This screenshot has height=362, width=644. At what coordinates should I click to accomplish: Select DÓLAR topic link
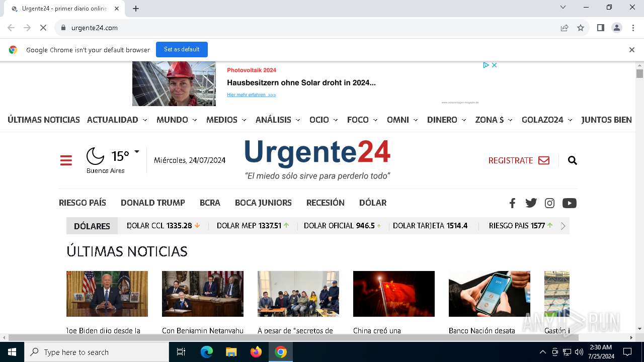pos(373,203)
